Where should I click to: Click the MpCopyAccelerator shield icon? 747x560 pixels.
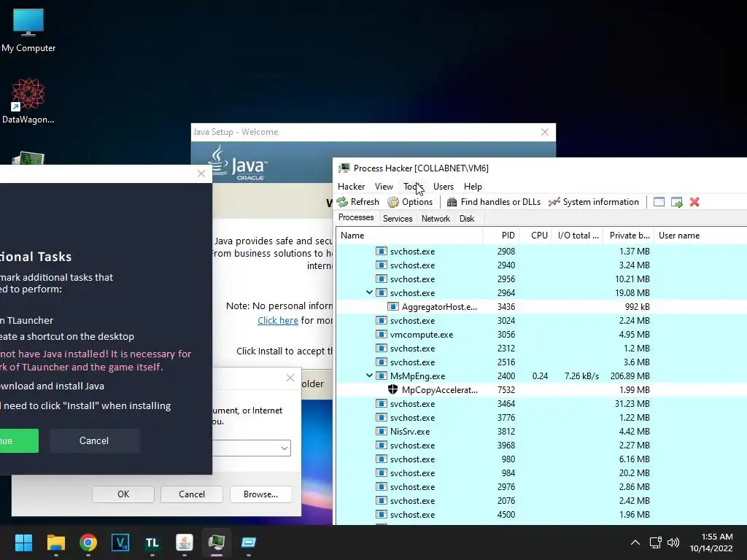coord(392,389)
